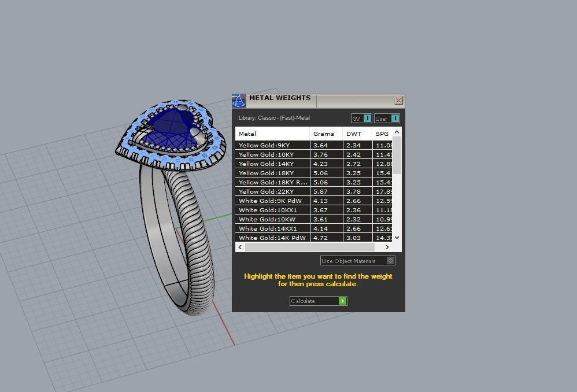Click the 2.34 DWT value
577x392 pixels.
coord(353,145)
